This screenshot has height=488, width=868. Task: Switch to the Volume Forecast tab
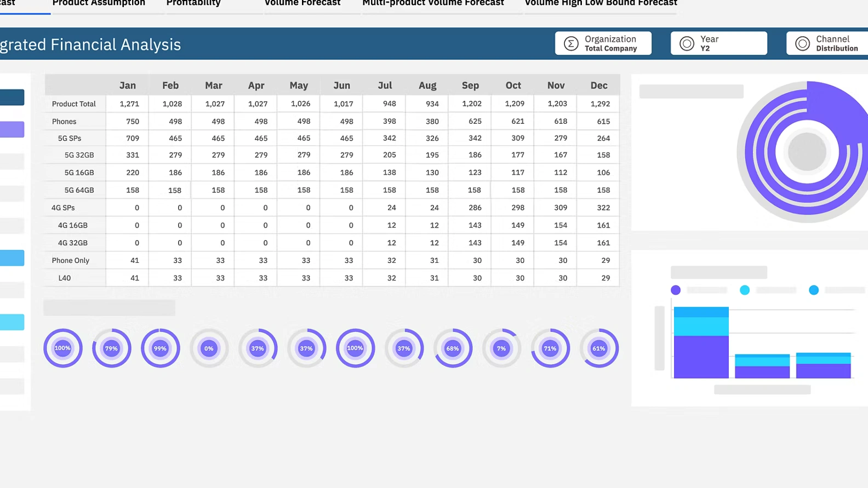tap(302, 3)
